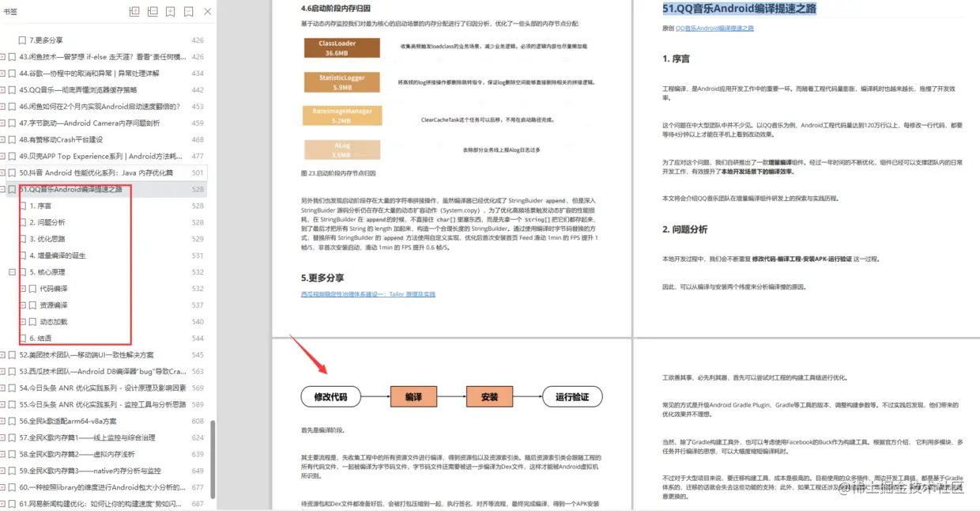The height and width of the screenshot is (511, 980).
Task: Click bookmark icon beside 1. 序言
Action: click(22, 206)
